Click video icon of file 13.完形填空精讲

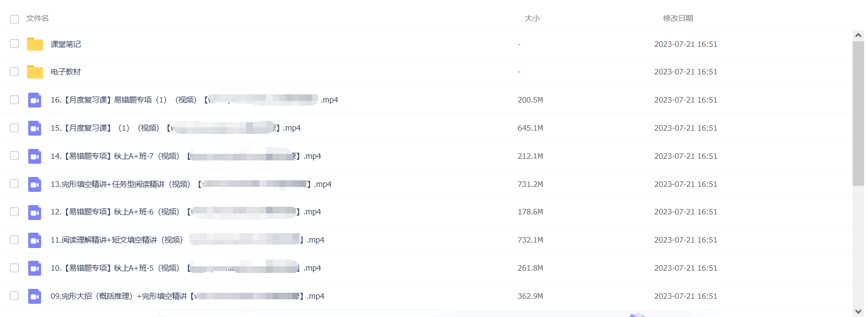35,184
